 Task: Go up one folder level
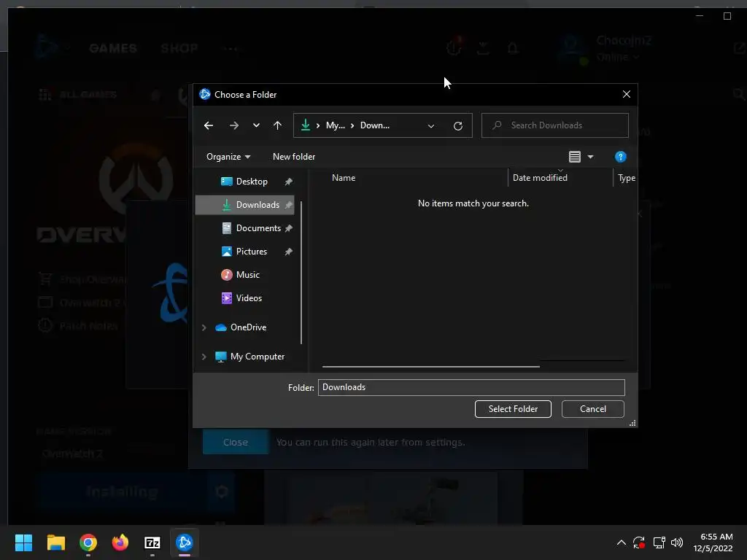[278, 125]
